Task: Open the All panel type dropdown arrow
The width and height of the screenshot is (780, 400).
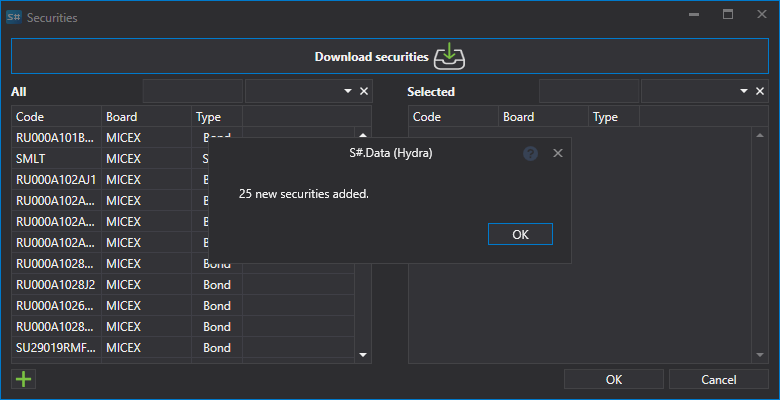Action: [348, 91]
